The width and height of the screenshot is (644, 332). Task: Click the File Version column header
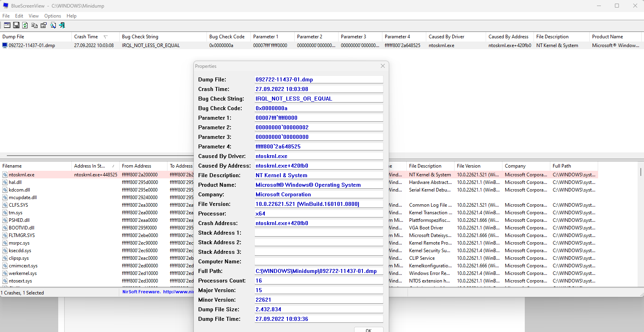point(478,166)
